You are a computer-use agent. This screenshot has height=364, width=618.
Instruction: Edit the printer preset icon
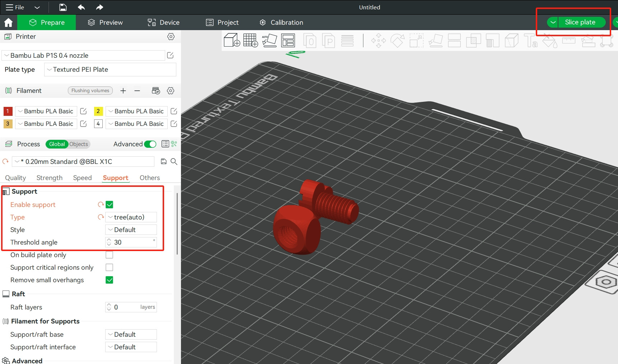click(x=170, y=55)
